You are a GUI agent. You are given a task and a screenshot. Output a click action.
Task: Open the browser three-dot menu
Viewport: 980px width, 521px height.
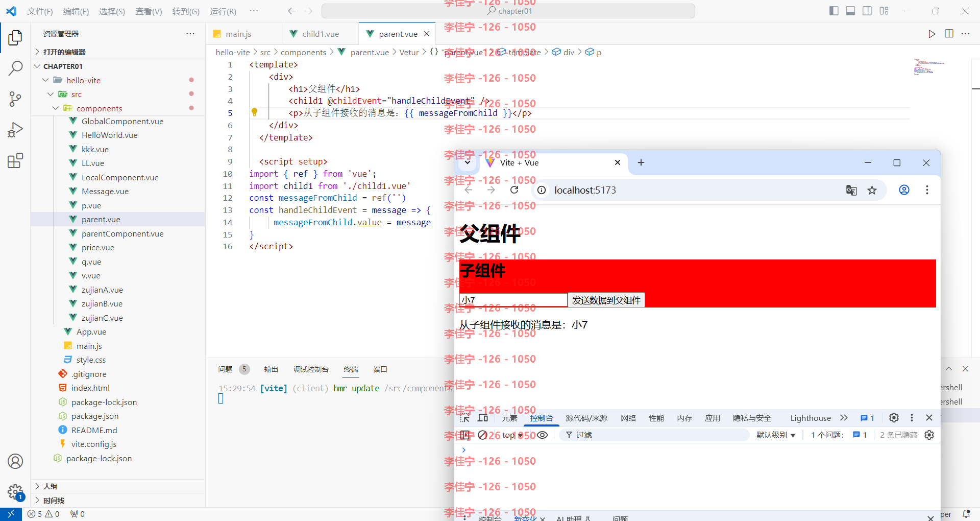927,190
